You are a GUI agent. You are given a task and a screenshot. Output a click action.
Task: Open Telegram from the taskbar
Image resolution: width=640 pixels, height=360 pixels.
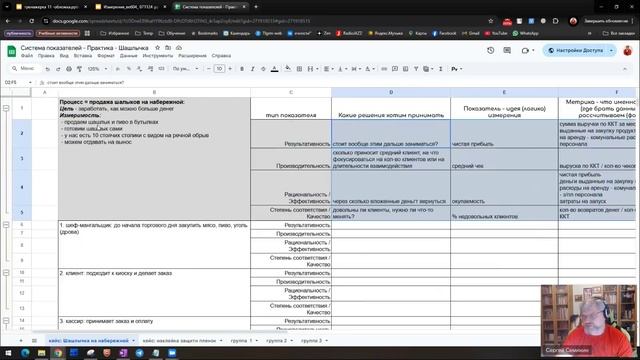point(140,353)
